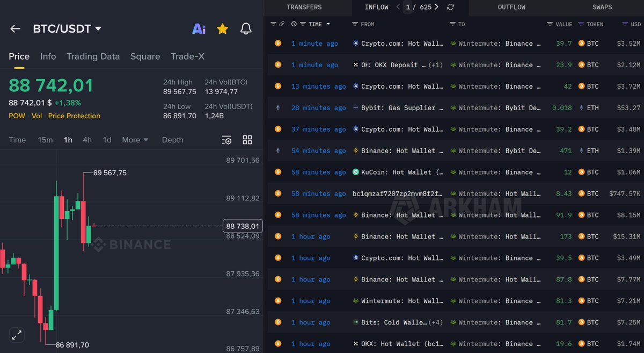Viewport: 644px width, 353px height.
Task: Select the 15m chart interval
Action: coord(45,140)
